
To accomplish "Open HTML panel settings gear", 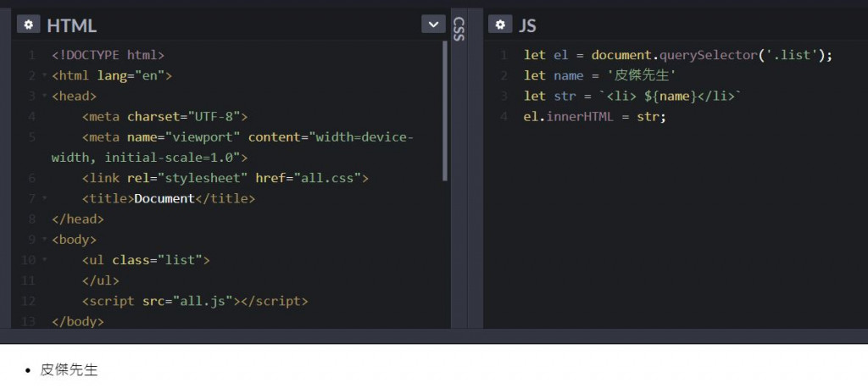I will 28,25.
